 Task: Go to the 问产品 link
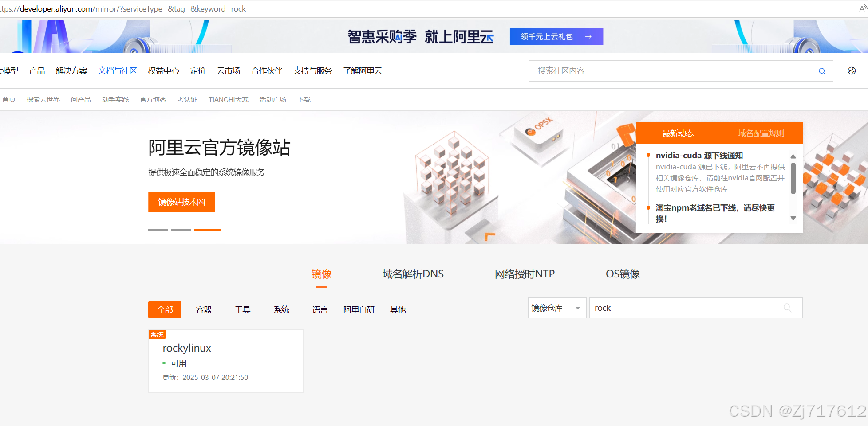[81, 99]
